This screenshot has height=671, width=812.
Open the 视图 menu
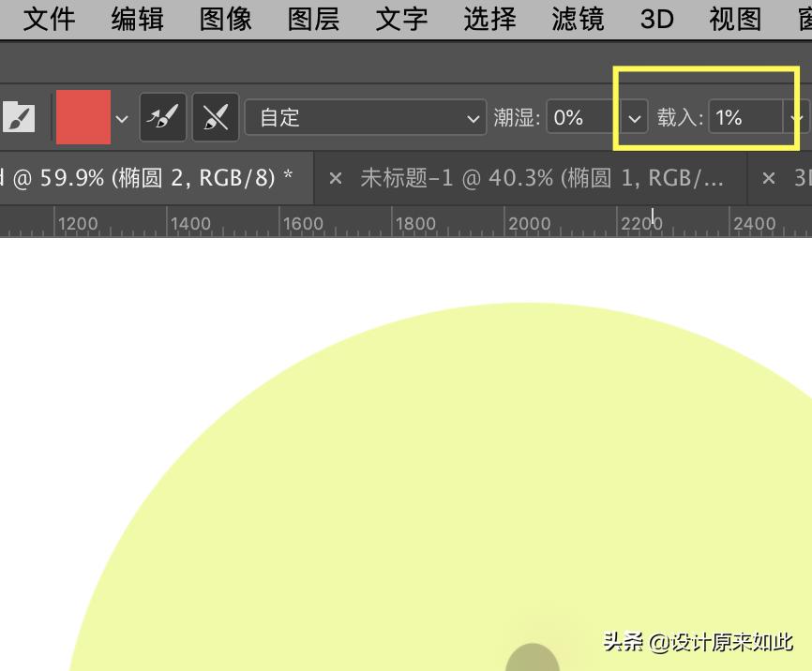(733, 19)
